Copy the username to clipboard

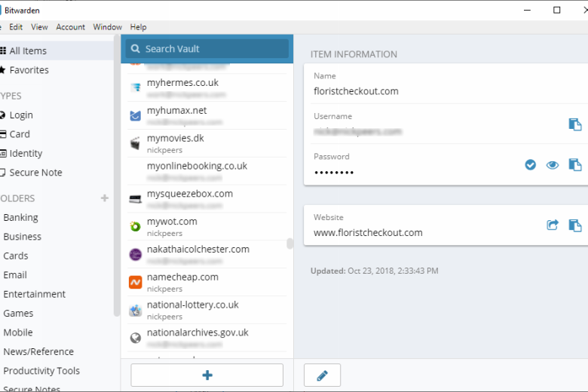[x=575, y=124]
